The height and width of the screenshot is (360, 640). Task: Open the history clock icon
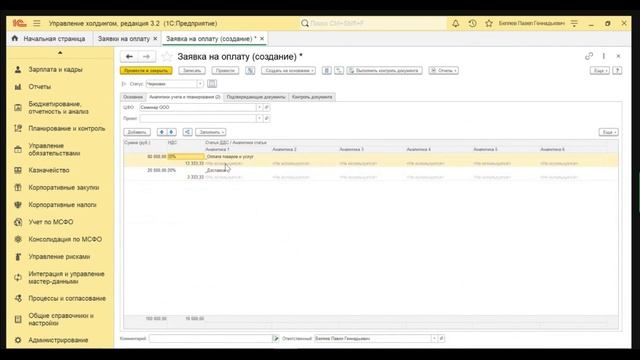[472, 23]
